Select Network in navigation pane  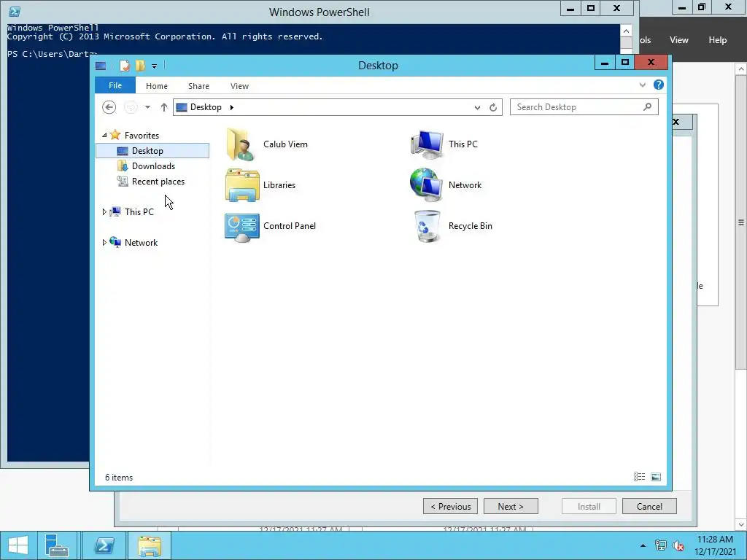pos(141,242)
